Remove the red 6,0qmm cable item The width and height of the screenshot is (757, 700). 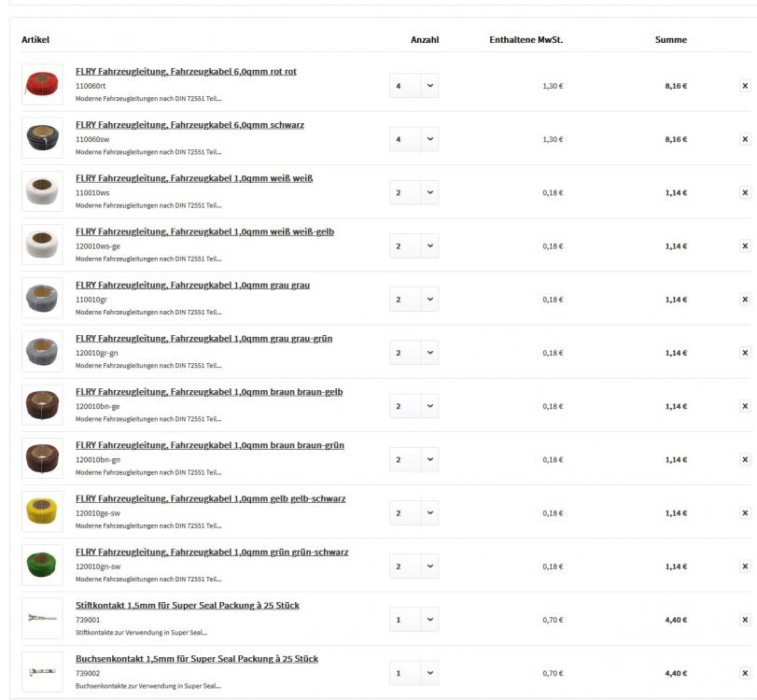tap(745, 86)
